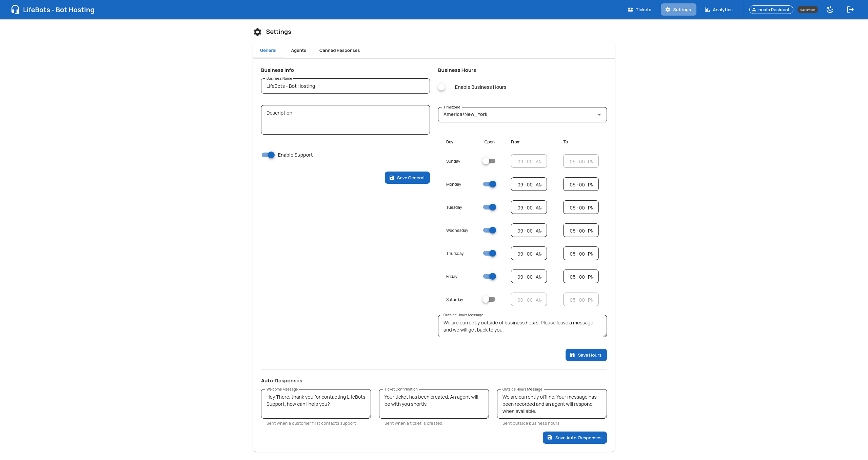This screenshot has width=868, height=460.
Task: Open Analytics via the bar chart icon
Action: point(707,9)
